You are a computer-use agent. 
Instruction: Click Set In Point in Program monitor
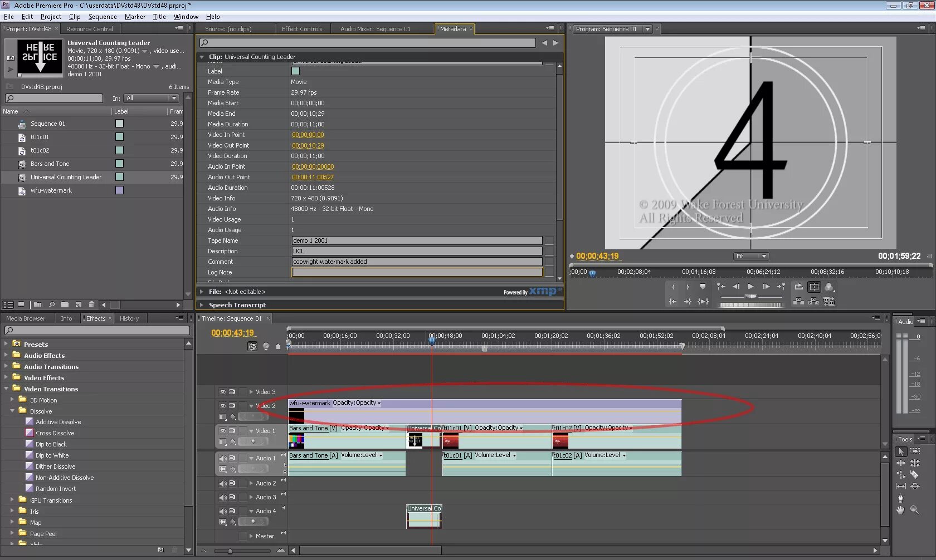(x=673, y=287)
